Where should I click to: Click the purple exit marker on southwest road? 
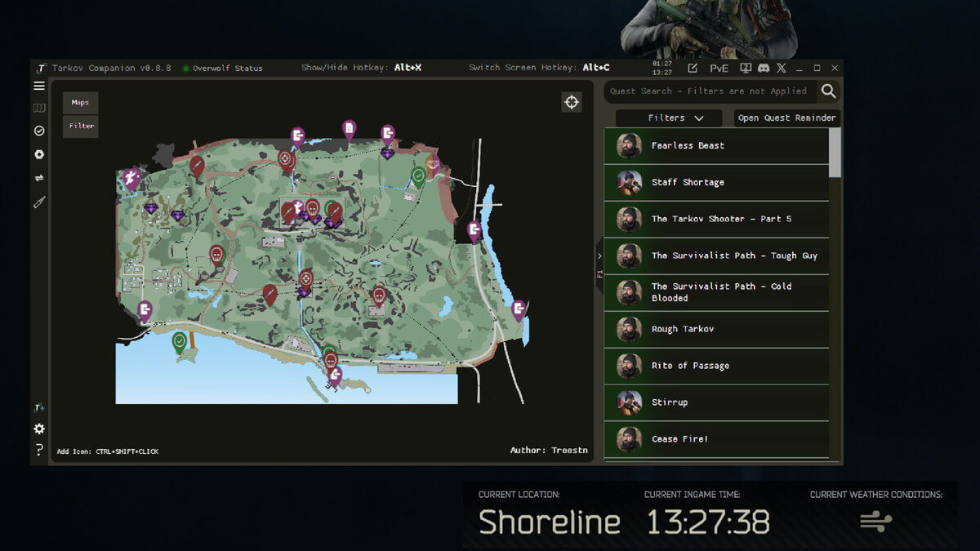point(145,311)
